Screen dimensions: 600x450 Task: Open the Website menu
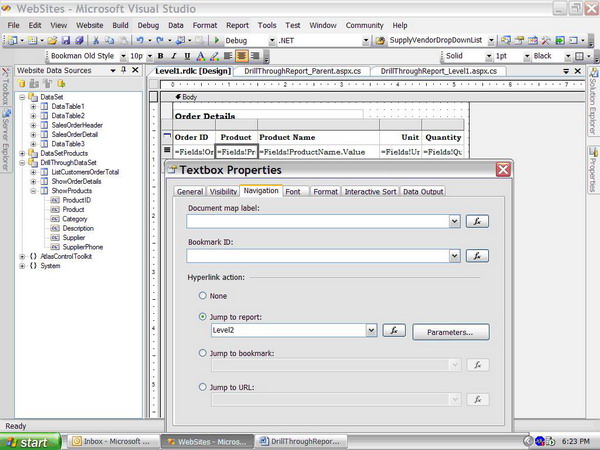[90, 25]
